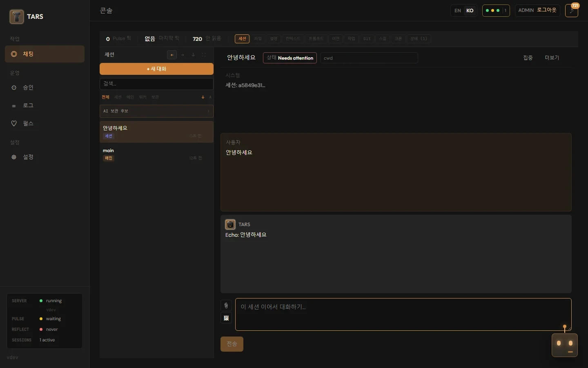Switch the language to EN
Screen dimensions: 588x368
pyautogui.click(x=458, y=11)
